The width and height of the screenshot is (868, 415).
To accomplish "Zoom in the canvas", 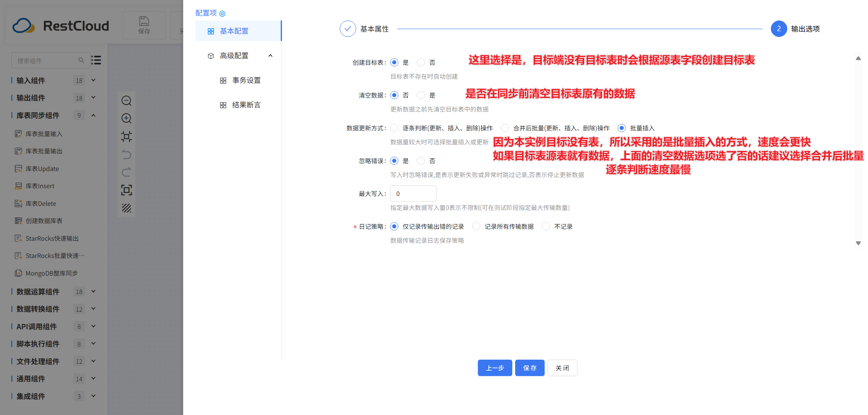I will click(126, 118).
